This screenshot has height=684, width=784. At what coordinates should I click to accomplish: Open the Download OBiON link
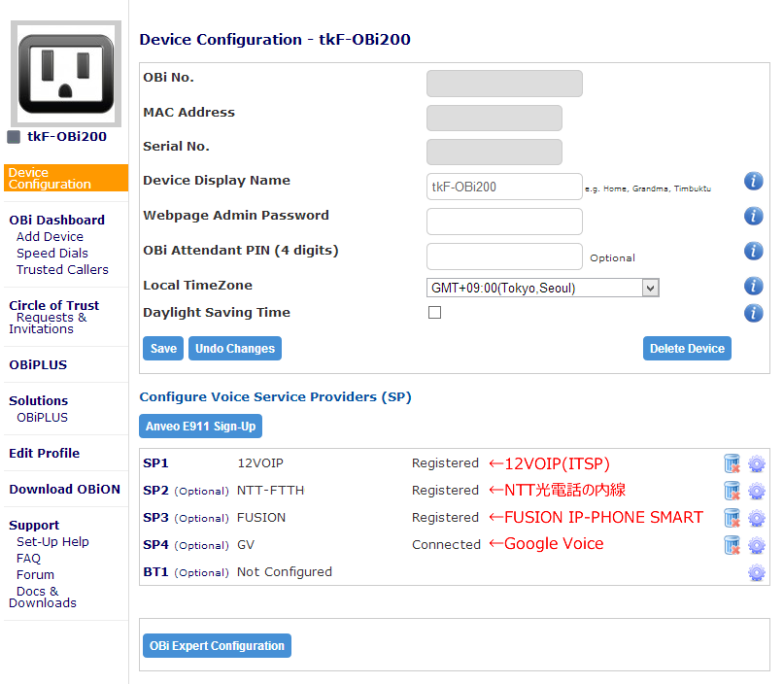point(64,489)
